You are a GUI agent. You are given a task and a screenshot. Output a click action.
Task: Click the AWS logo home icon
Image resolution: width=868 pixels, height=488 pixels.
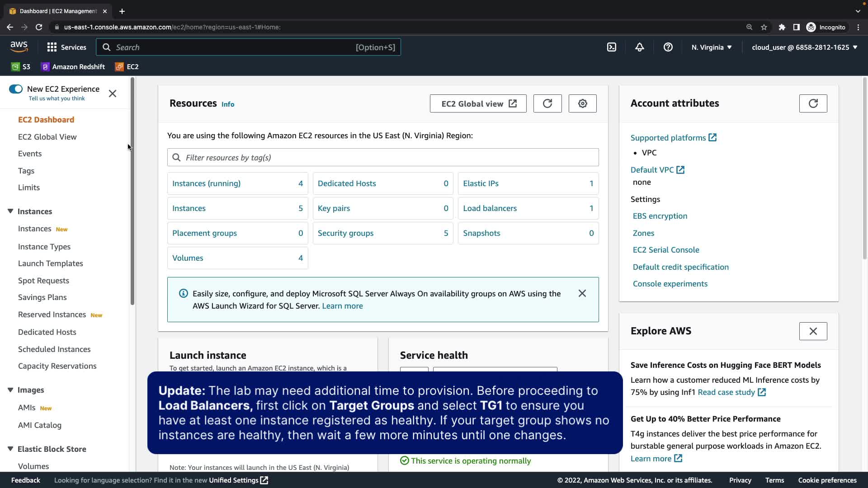(x=19, y=47)
